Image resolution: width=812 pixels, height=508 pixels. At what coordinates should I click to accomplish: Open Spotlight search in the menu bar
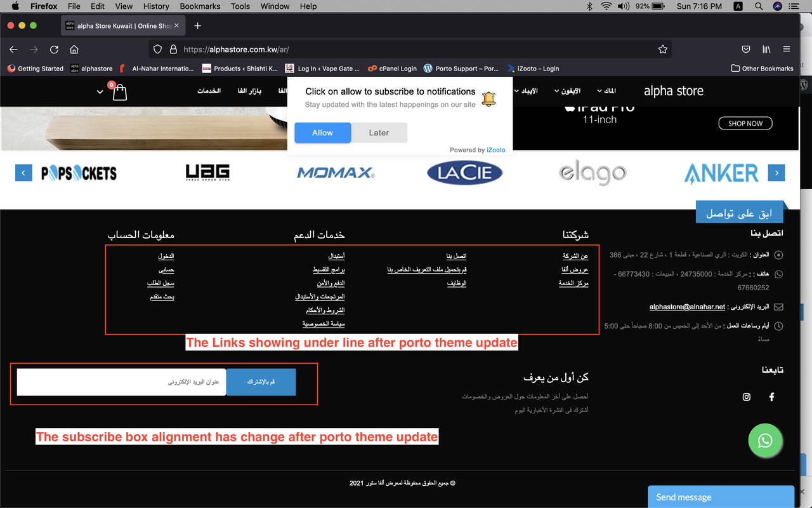pyautogui.click(x=759, y=6)
